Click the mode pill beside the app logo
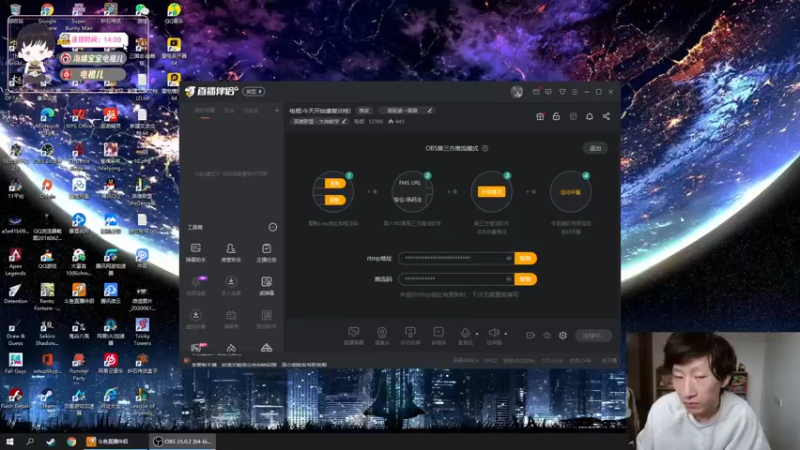Image resolution: width=800 pixels, height=450 pixels. click(254, 92)
